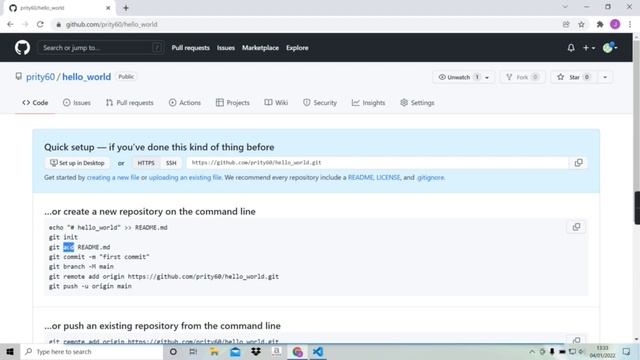Bookmark this page with star icon
Screen dimensions: 640x360
[581, 24]
